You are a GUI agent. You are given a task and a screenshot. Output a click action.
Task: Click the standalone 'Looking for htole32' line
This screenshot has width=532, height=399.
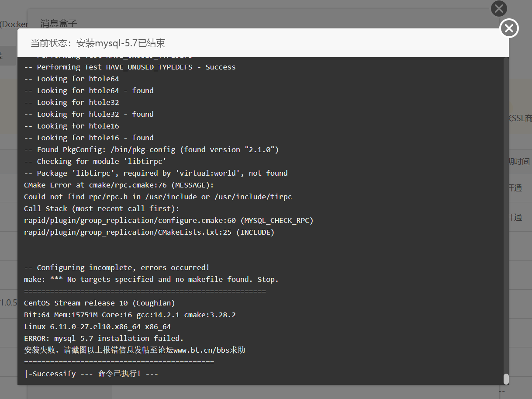tap(71, 102)
